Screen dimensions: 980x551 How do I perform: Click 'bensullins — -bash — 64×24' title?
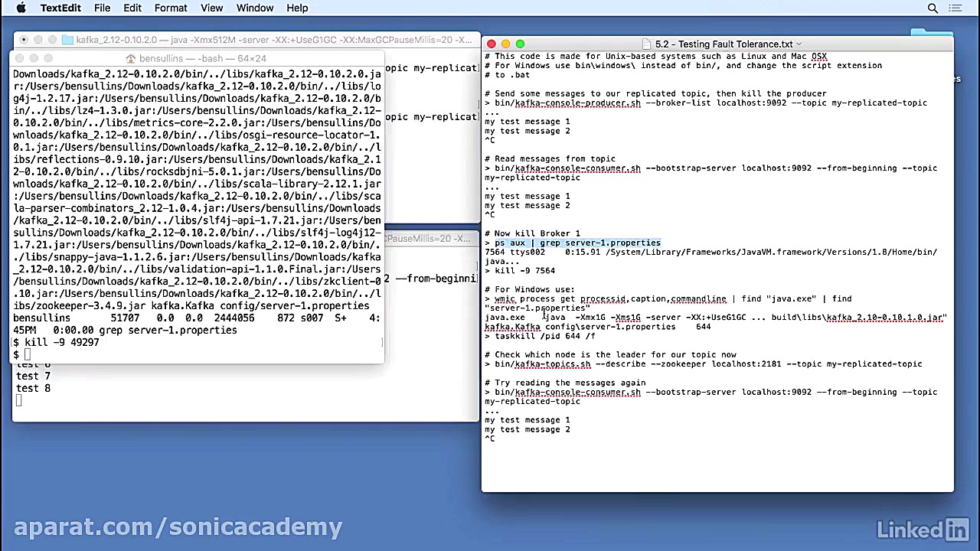pos(203,58)
